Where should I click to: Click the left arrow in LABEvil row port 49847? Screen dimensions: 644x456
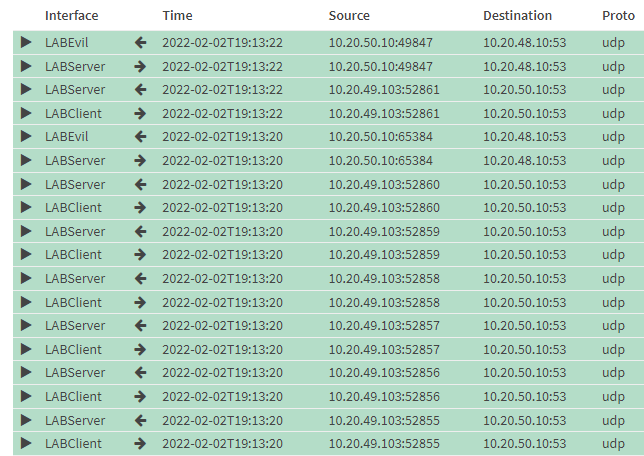click(140, 42)
